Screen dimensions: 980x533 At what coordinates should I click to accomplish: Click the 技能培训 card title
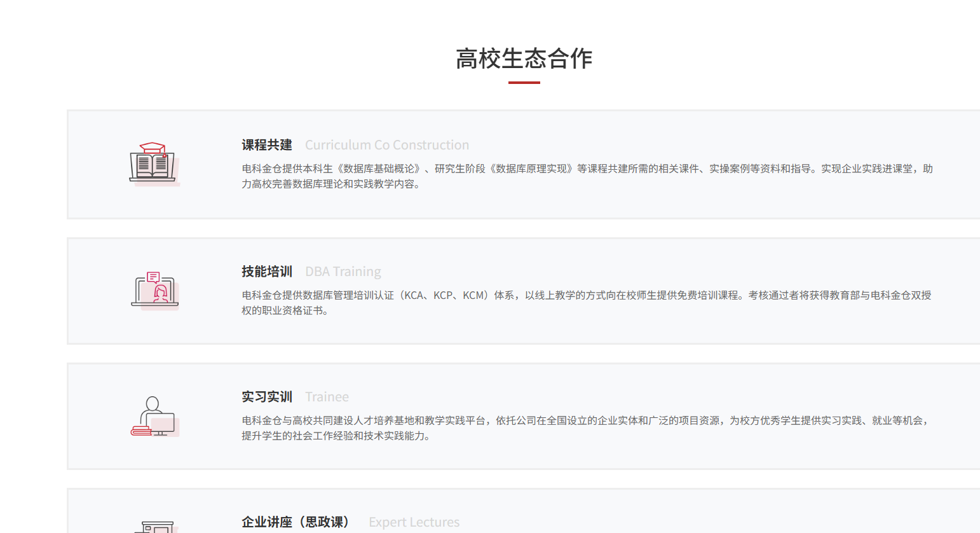[267, 272]
